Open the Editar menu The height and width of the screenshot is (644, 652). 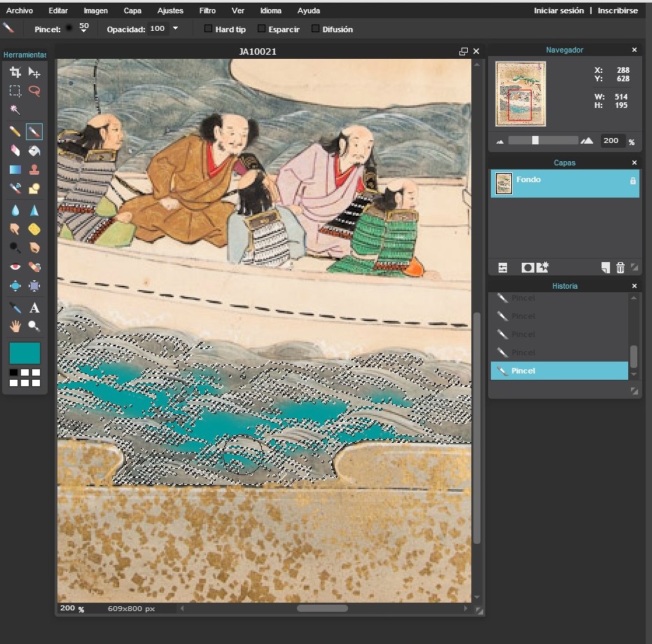pos(58,11)
